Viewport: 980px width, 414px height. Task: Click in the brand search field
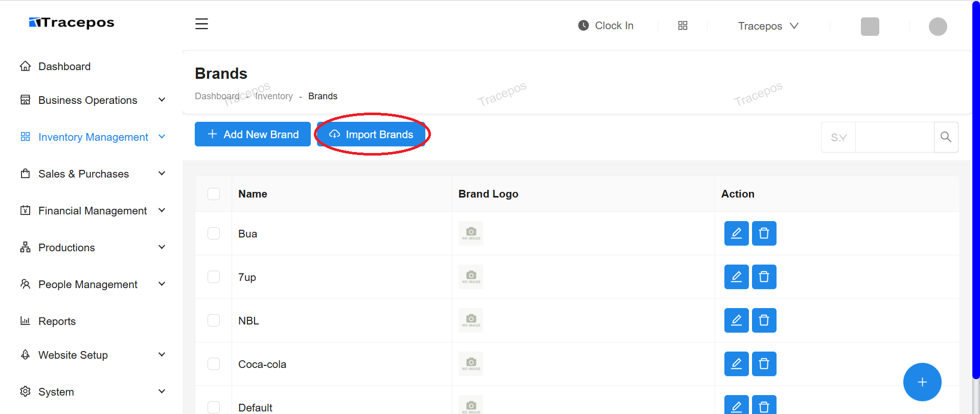(x=895, y=137)
